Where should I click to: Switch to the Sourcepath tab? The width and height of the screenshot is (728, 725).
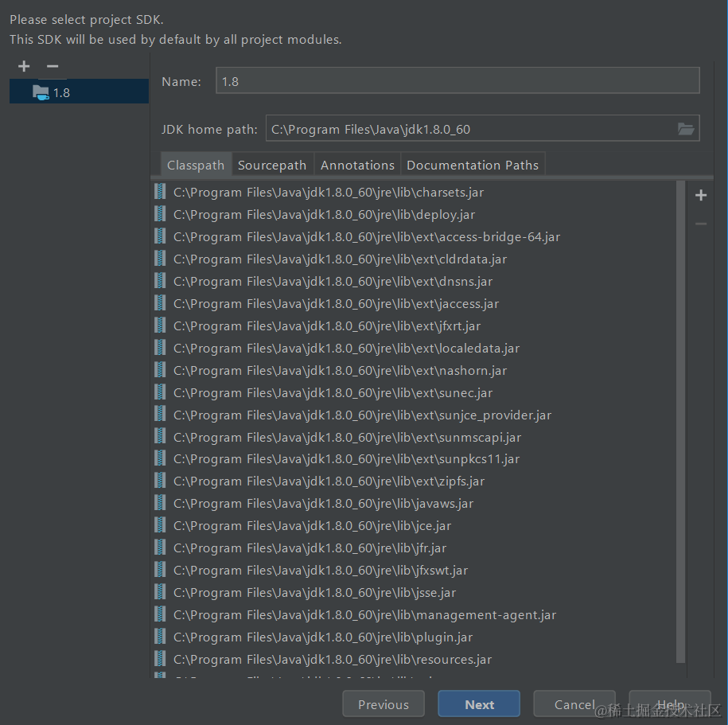pyautogui.click(x=272, y=165)
